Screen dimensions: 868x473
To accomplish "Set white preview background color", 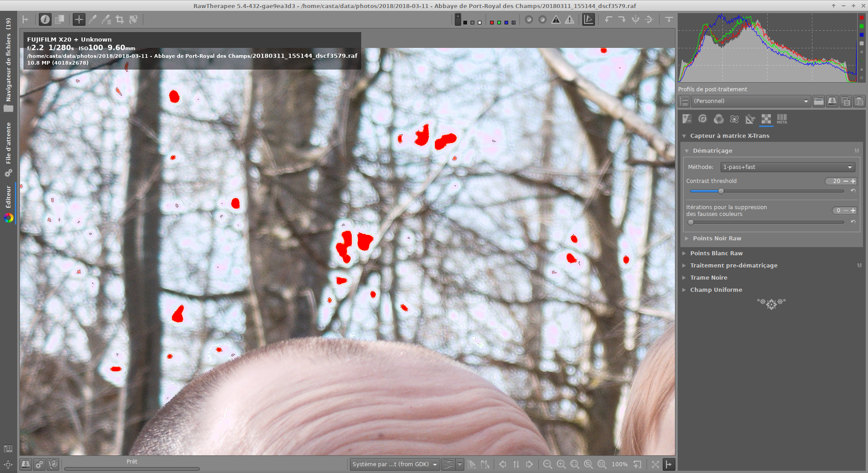I will coord(480,22).
